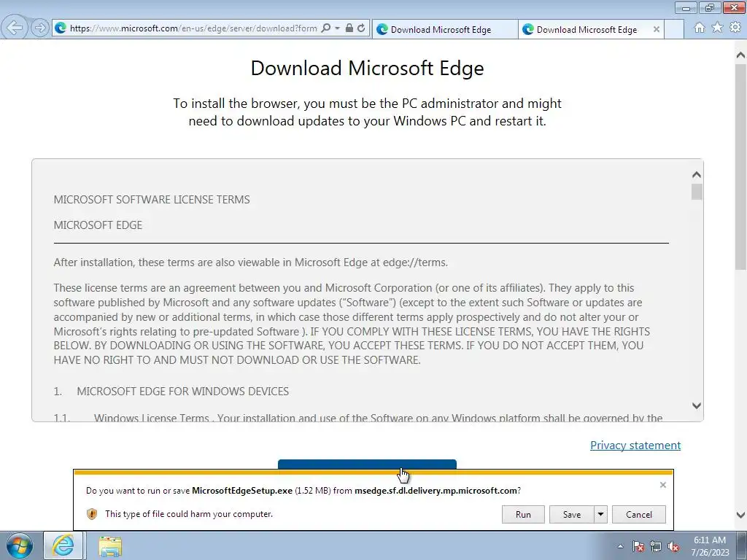Open the Privacy statement link
The image size is (747, 560).
pos(635,446)
